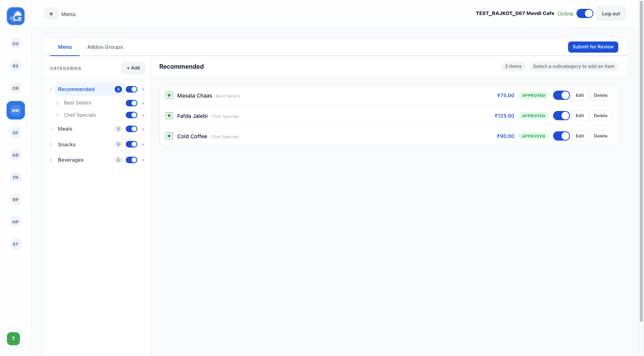Open the FN sidebar section
The height and width of the screenshot is (356, 644).
pos(15,177)
